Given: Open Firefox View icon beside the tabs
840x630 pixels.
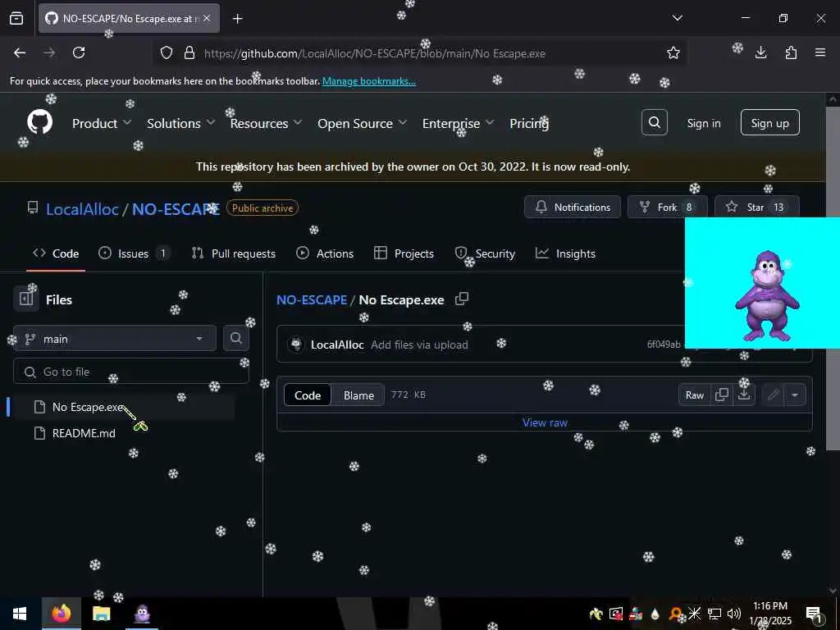Looking at the screenshot, I should click(x=16, y=18).
